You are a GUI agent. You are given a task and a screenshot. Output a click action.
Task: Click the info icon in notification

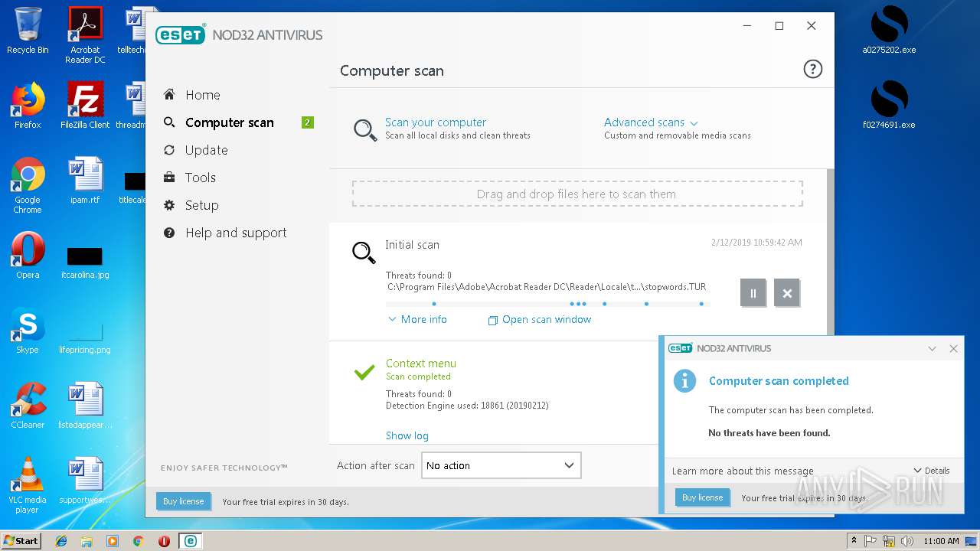pos(684,380)
